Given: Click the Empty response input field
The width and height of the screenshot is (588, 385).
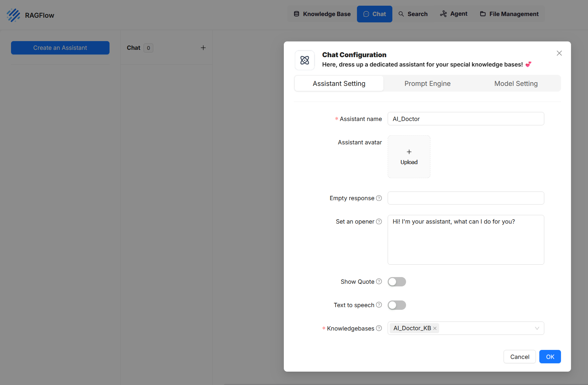Looking at the screenshot, I should (x=466, y=198).
